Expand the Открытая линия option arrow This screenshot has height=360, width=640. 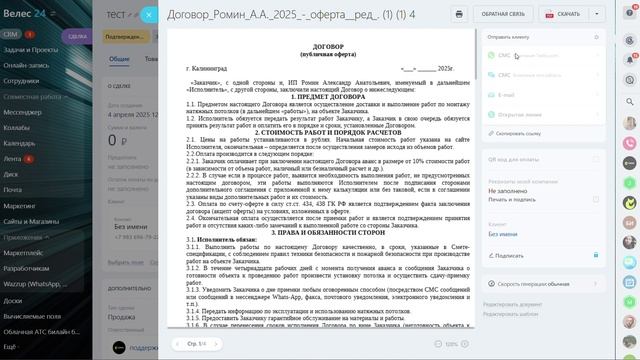click(x=598, y=115)
